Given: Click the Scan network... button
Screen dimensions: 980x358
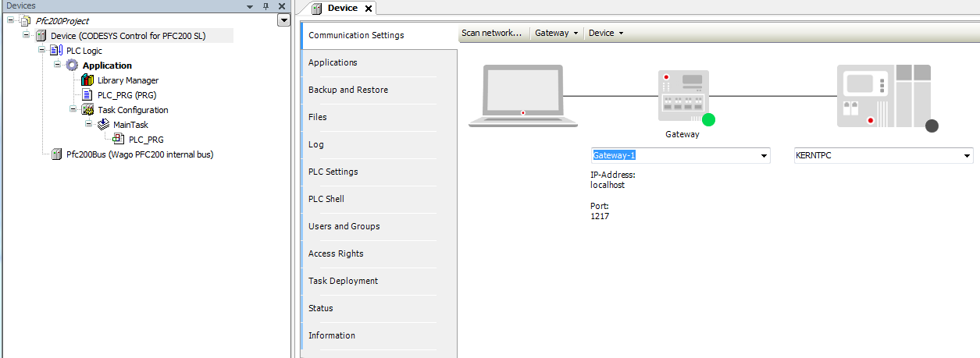Looking at the screenshot, I should (491, 33).
